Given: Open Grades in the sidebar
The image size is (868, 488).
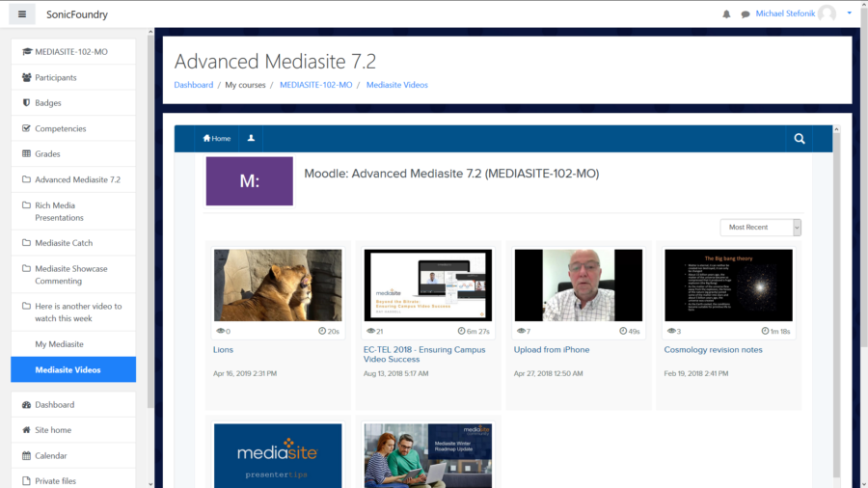Looking at the screenshot, I should pyautogui.click(x=73, y=153).
